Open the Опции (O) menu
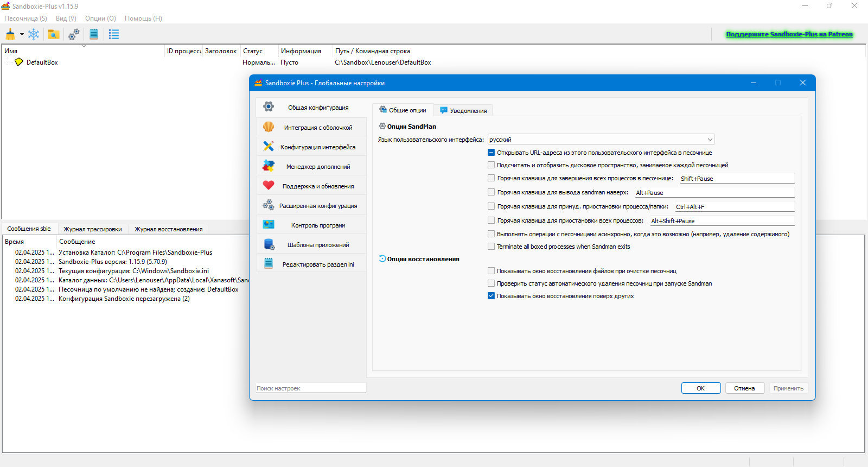 point(100,18)
